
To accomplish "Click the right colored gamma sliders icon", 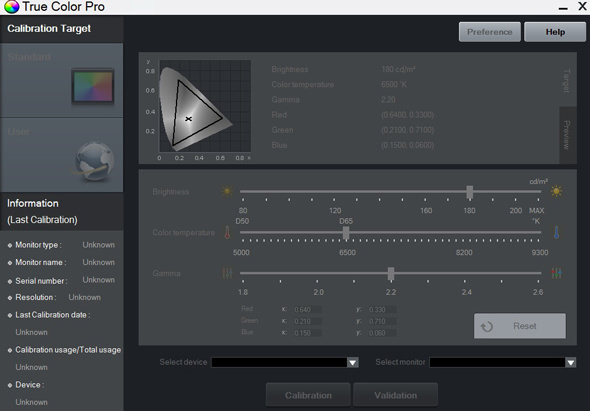I will coord(557,273).
